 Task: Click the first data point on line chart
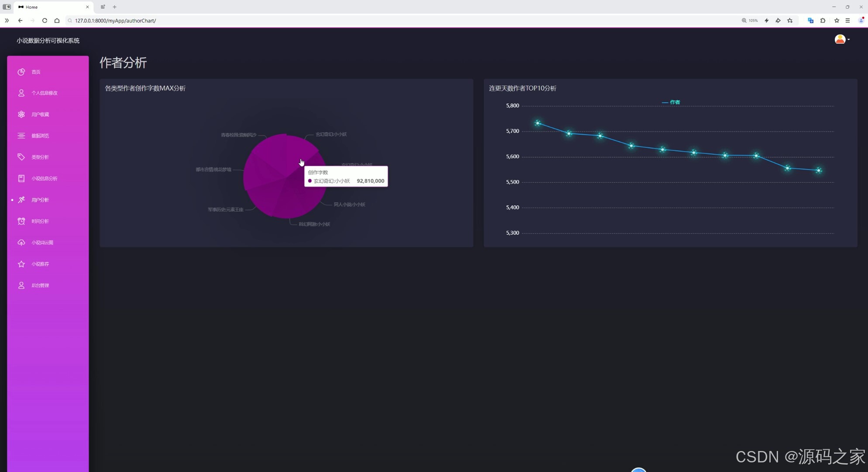coord(537,123)
